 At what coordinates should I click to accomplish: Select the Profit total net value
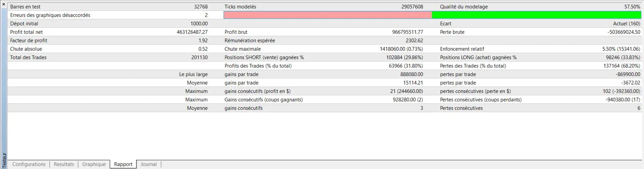pyautogui.click(x=192, y=32)
